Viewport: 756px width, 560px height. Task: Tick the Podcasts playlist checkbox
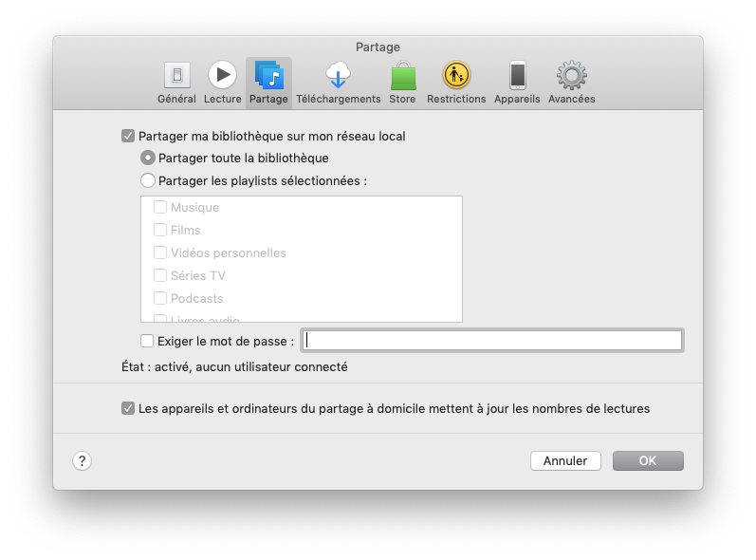pos(160,298)
